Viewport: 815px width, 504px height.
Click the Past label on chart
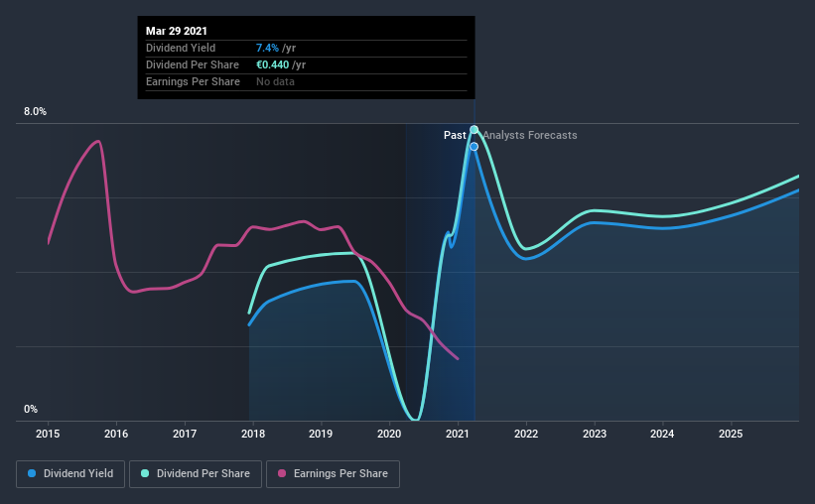coord(455,135)
